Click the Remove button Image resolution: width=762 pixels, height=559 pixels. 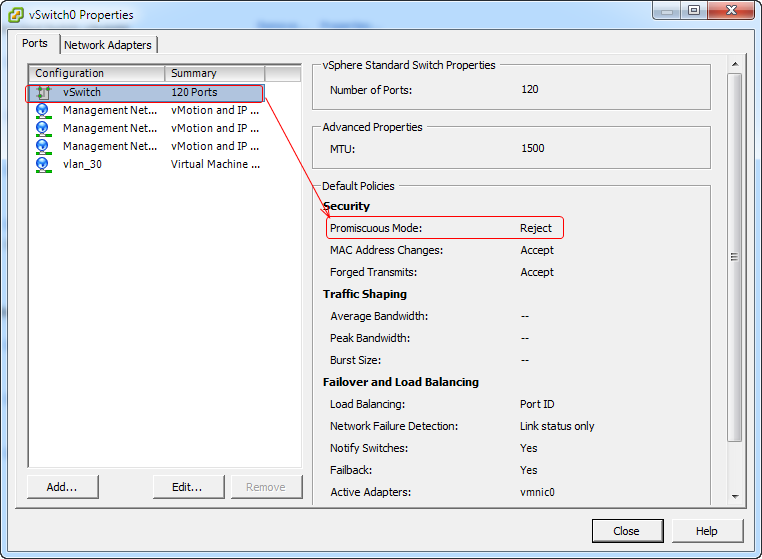[x=266, y=487]
